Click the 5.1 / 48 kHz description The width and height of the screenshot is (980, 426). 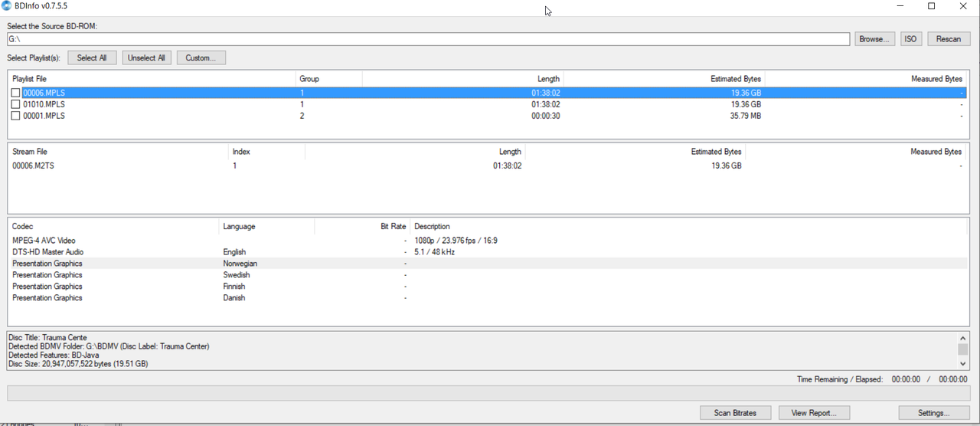coord(435,252)
